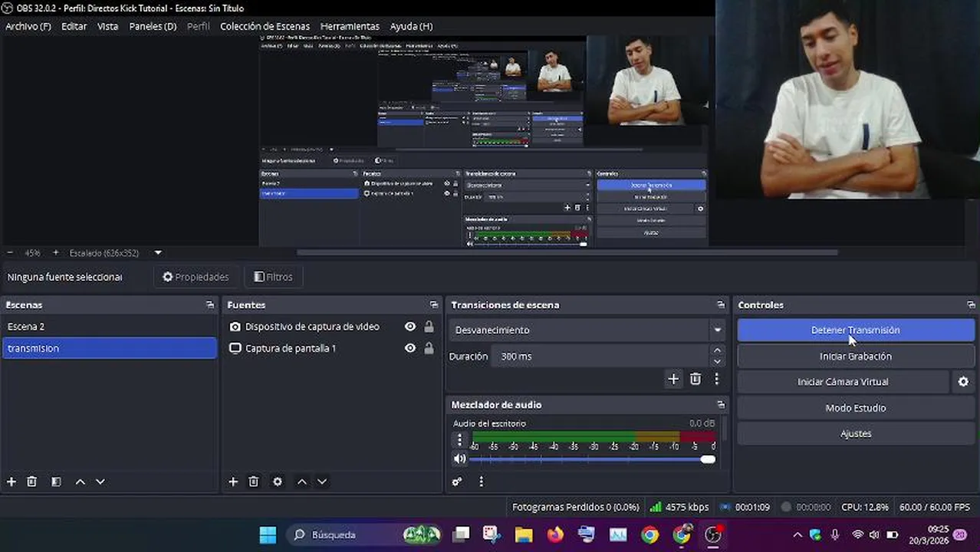Click Iniciar Cámara Virtual button
Viewport: 980px width, 552px height.
(843, 382)
